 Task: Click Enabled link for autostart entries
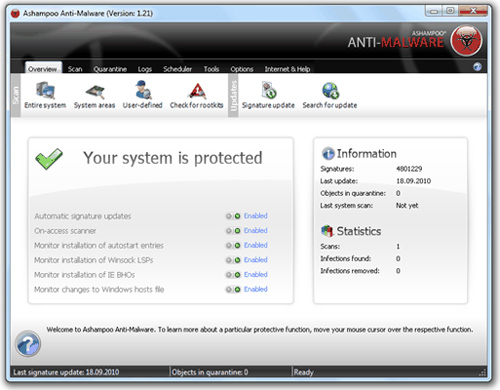tap(256, 245)
